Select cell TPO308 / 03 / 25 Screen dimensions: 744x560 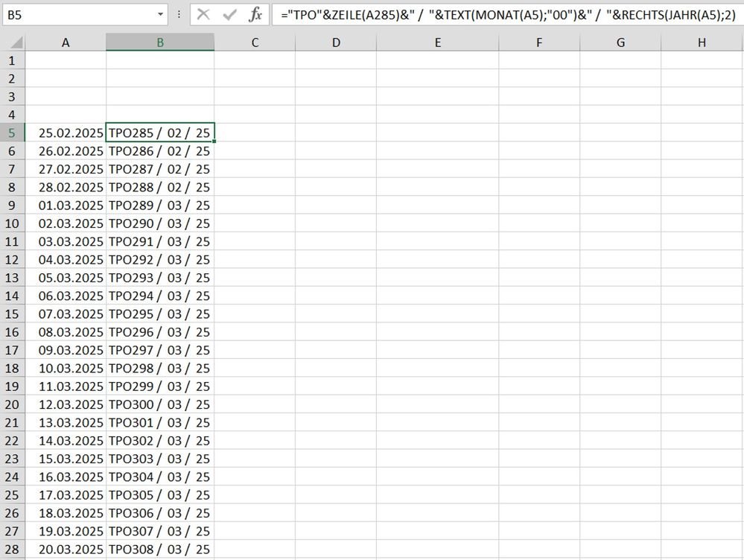tap(160, 549)
